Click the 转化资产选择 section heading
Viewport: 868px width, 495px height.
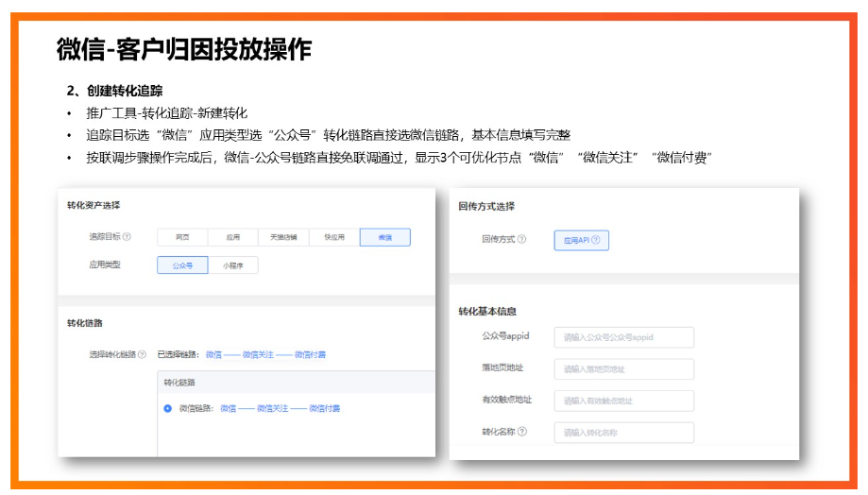[x=94, y=205]
